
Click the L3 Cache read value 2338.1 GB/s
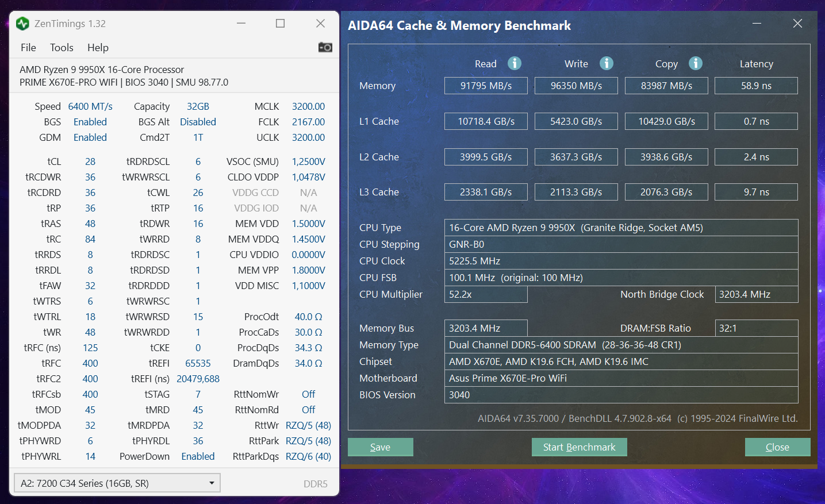tap(486, 192)
